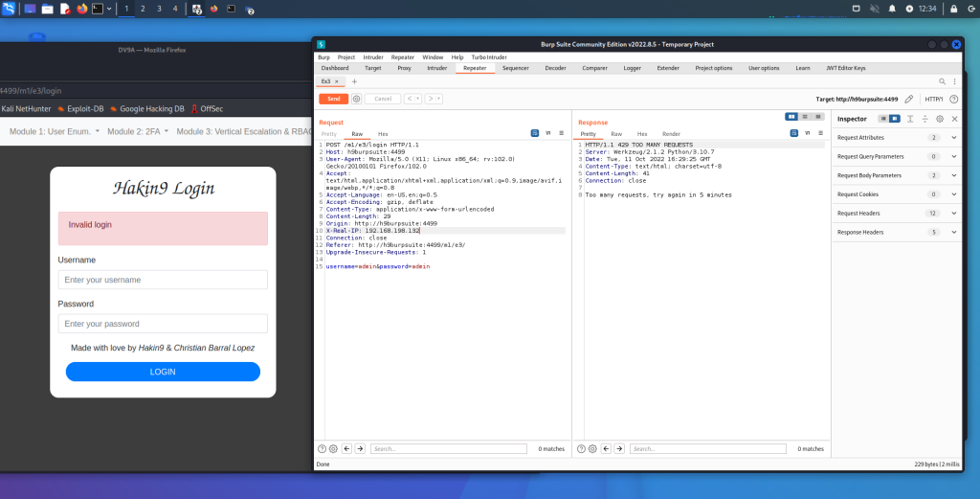Image resolution: width=980 pixels, height=499 pixels.
Task: Click request search help icon
Action: pos(322,448)
